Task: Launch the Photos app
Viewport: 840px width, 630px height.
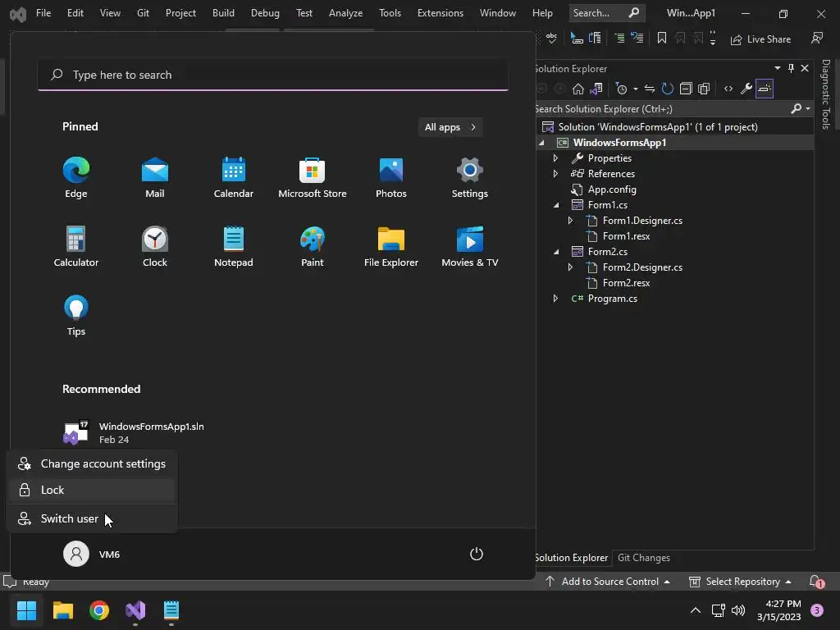Action: (x=391, y=177)
